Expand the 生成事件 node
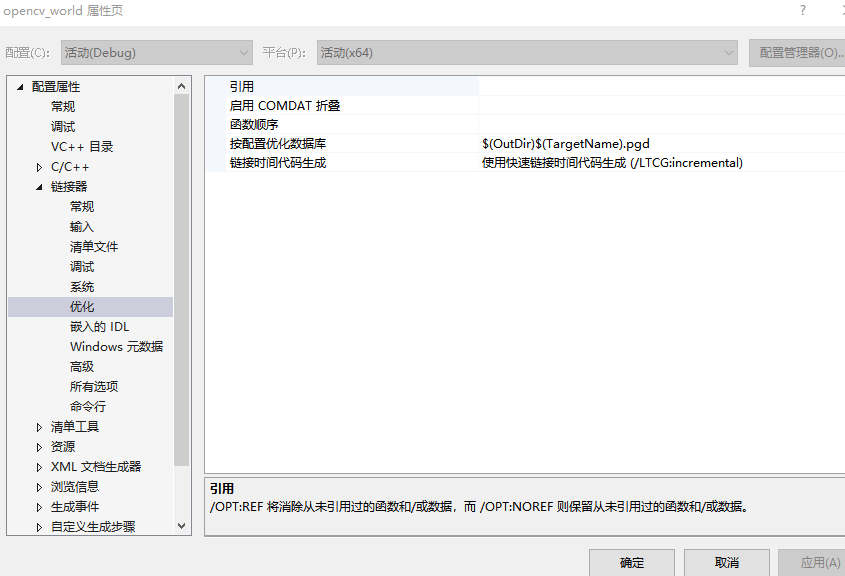 pos(39,507)
